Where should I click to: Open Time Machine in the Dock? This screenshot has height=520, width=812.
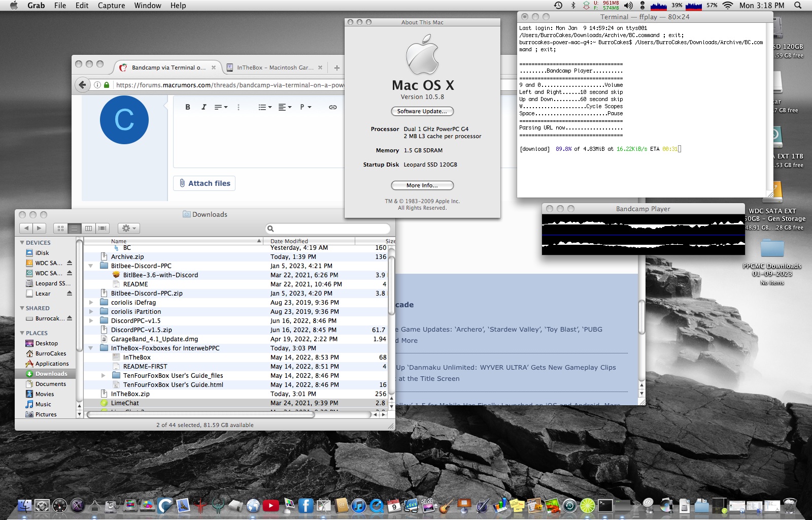(569, 505)
